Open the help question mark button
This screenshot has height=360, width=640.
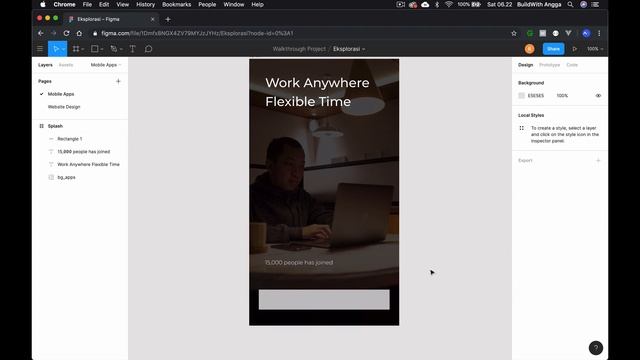point(596,348)
